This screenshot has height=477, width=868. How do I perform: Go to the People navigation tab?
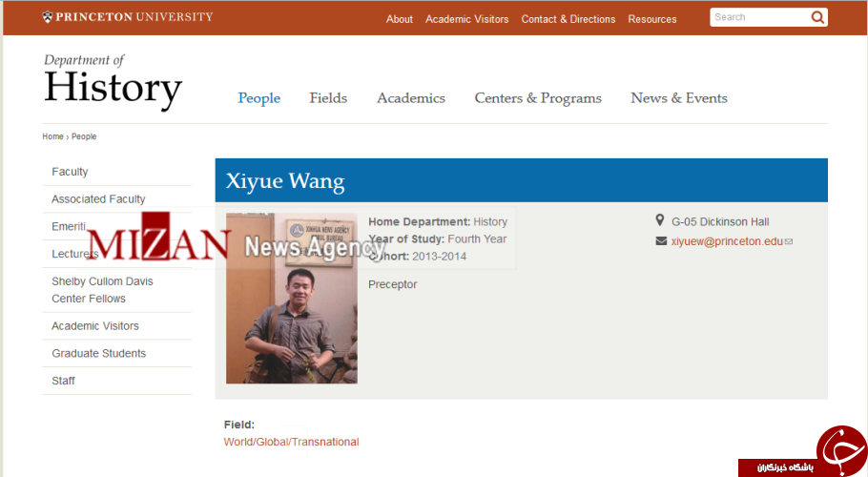click(259, 98)
